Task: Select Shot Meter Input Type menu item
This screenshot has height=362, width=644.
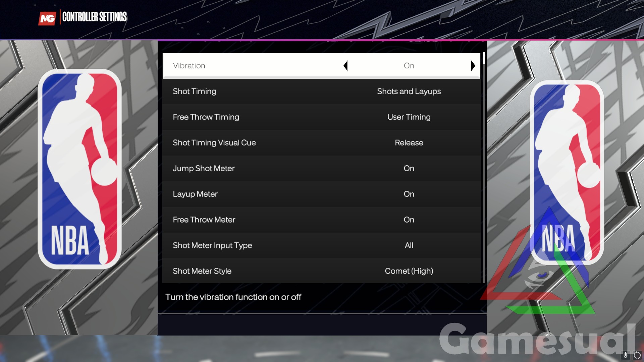Action: (x=322, y=245)
